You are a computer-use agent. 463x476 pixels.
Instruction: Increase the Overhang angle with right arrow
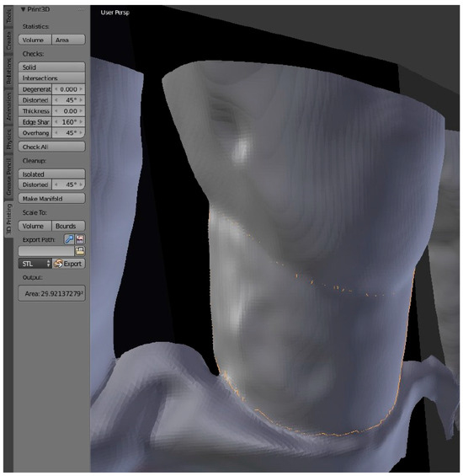tap(81, 132)
